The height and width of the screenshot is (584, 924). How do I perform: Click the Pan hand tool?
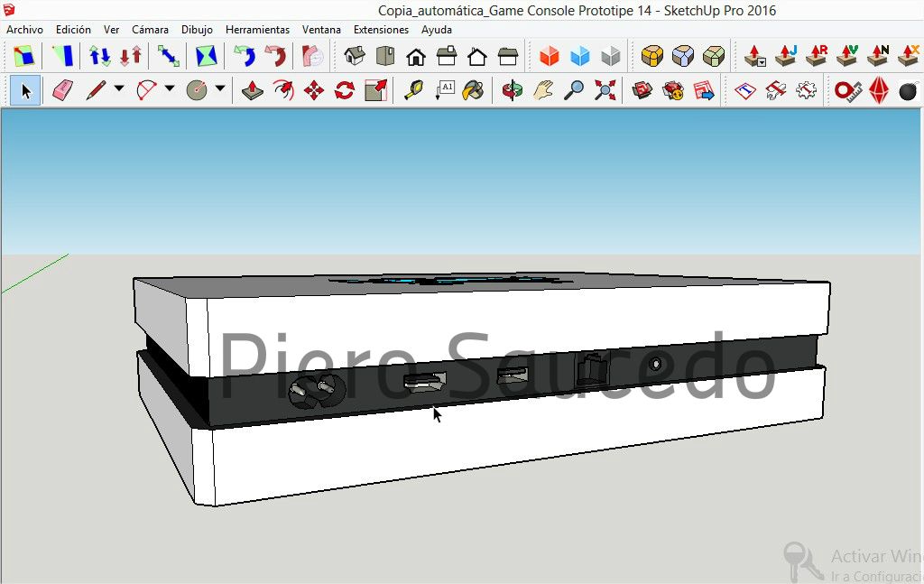542,90
